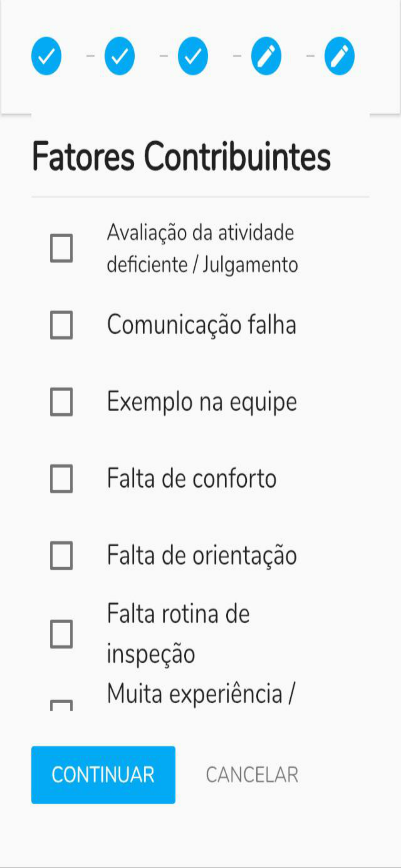Tick the Exemplo na equipe checkbox
Viewport: 401px width, 868px height.
click(x=61, y=402)
